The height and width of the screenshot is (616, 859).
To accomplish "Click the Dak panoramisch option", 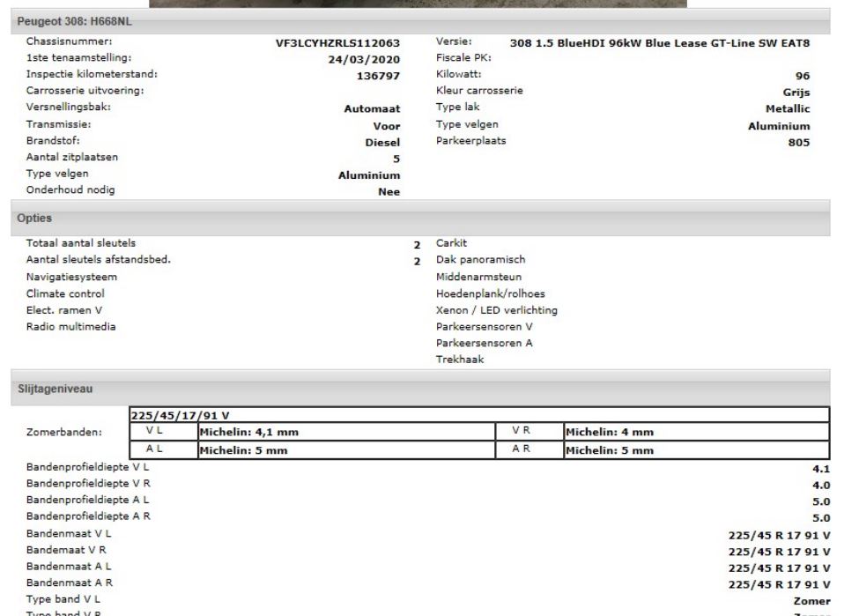I will 480,260.
